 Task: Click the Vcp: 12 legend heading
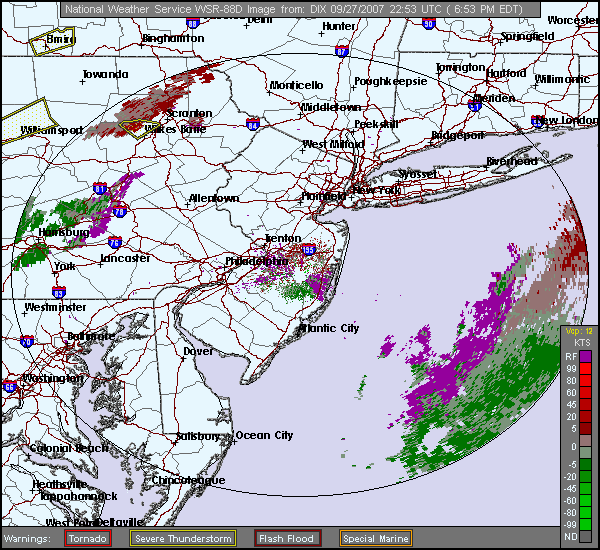[x=579, y=331]
